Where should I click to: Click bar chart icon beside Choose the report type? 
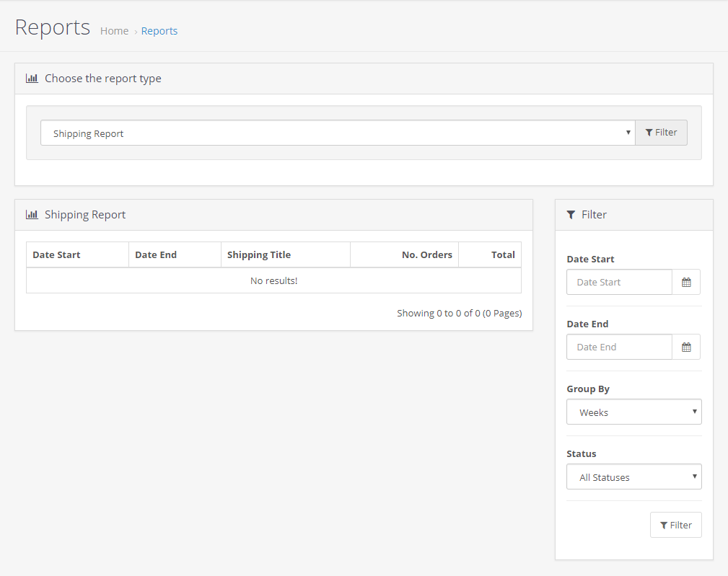tap(32, 79)
